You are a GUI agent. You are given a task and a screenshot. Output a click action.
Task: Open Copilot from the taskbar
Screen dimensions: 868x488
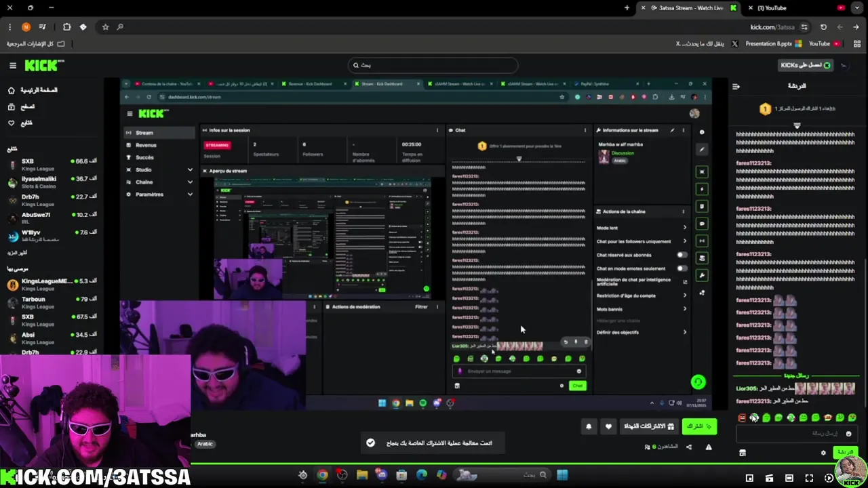[441, 474]
